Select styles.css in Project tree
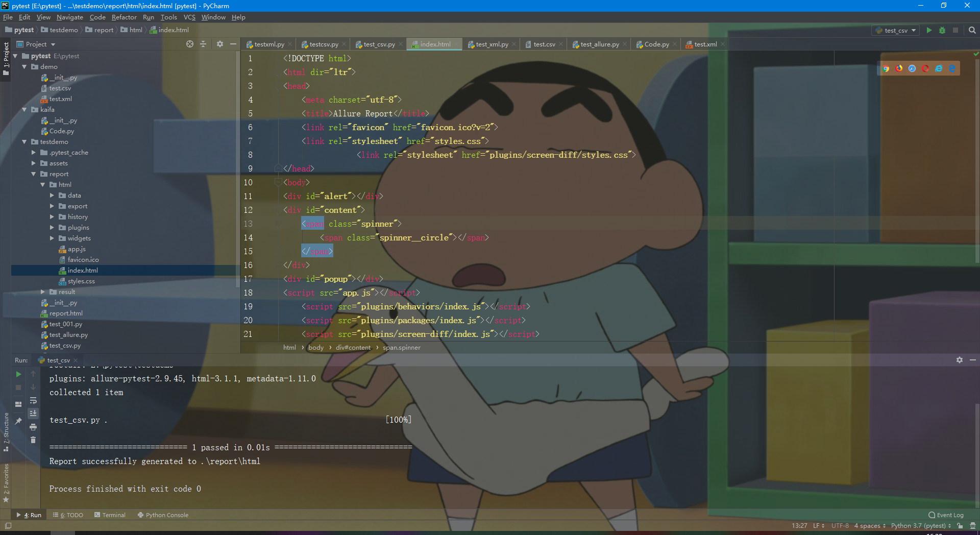This screenshot has height=535, width=980. [x=81, y=281]
